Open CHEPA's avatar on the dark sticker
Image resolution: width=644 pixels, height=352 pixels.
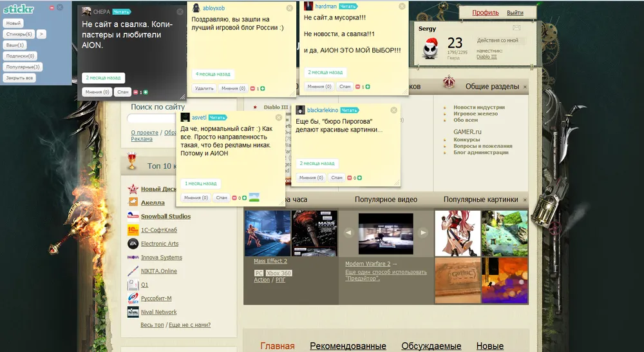(86, 12)
